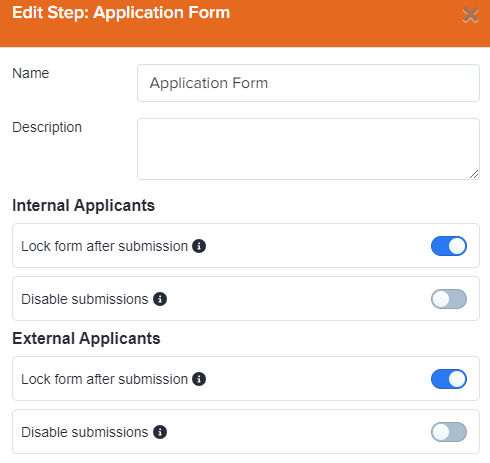Screen dimensions: 490x463
Task: Click the Name input field
Action: [308, 83]
